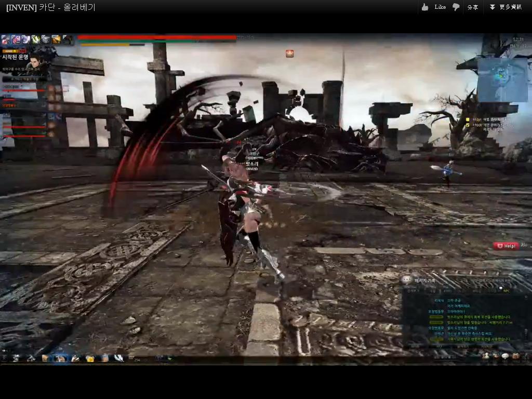Click the thumbs-down dislike icon
This screenshot has height=399, width=532.
456,7
